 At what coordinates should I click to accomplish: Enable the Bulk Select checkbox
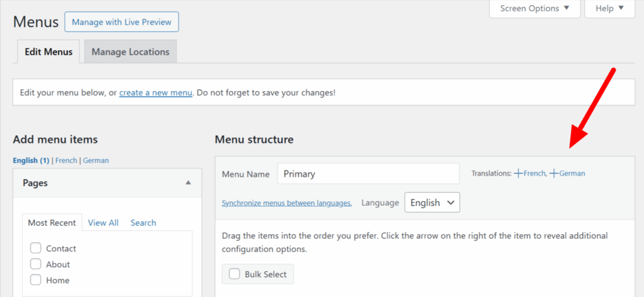[x=235, y=274]
